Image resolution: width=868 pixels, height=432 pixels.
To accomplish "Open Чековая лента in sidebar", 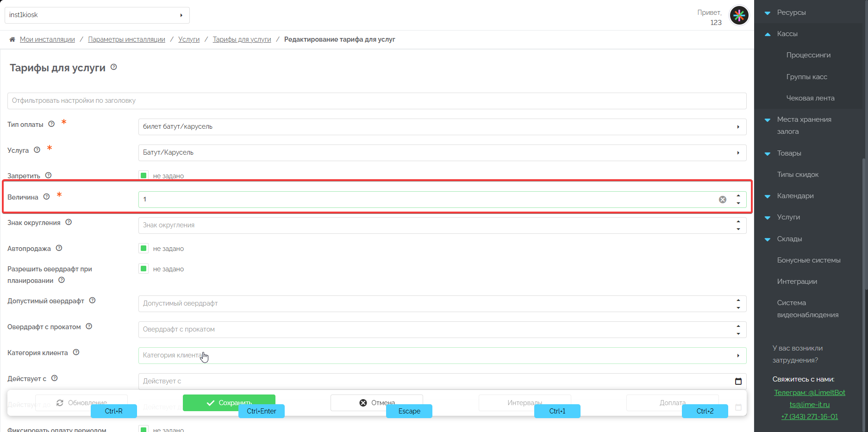I will [x=810, y=98].
